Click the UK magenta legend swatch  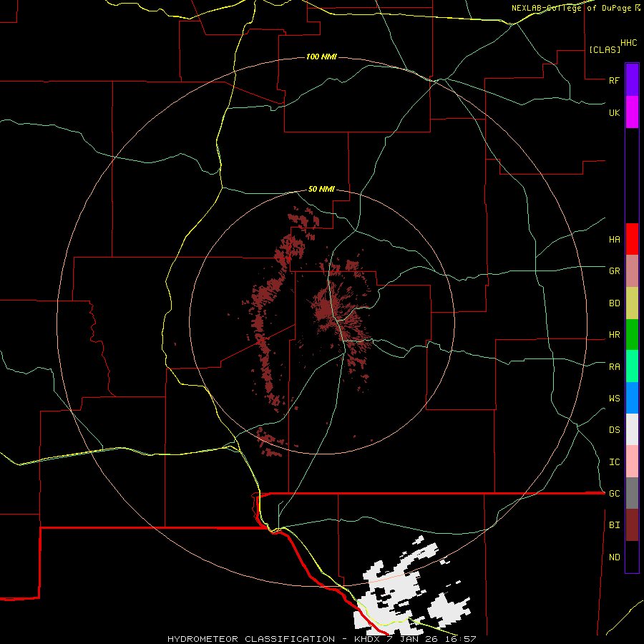pos(632,112)
